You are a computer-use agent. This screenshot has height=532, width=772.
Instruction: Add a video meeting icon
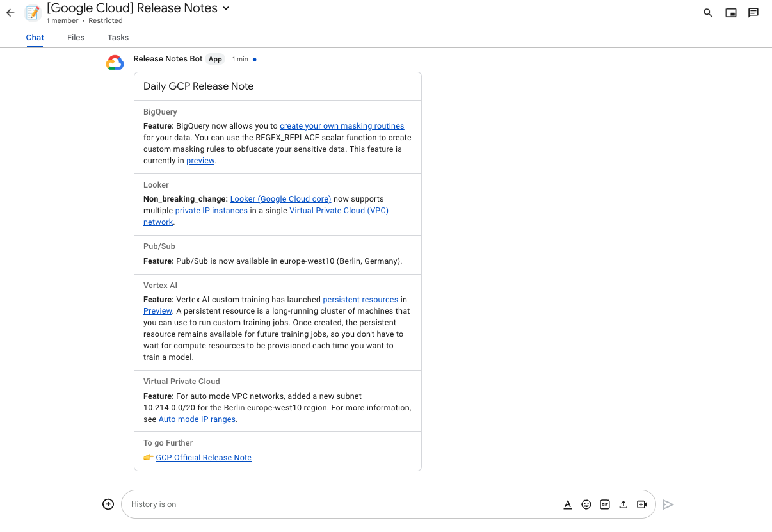[642, 504]
